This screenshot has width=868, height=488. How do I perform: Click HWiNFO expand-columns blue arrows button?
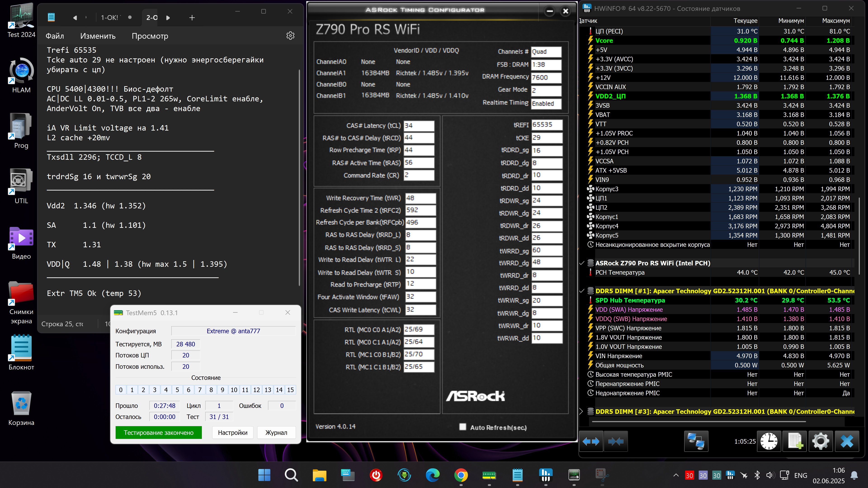[x=591, y=441]
